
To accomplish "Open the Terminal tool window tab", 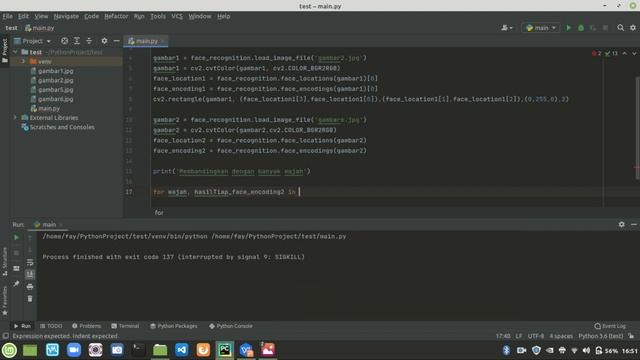I will tap(125, 326).
